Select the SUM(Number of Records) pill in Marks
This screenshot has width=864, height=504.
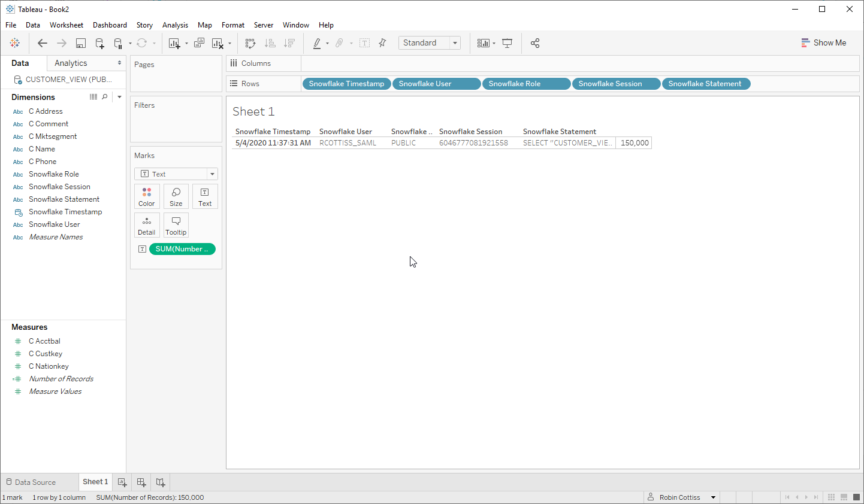click(182, 249)
